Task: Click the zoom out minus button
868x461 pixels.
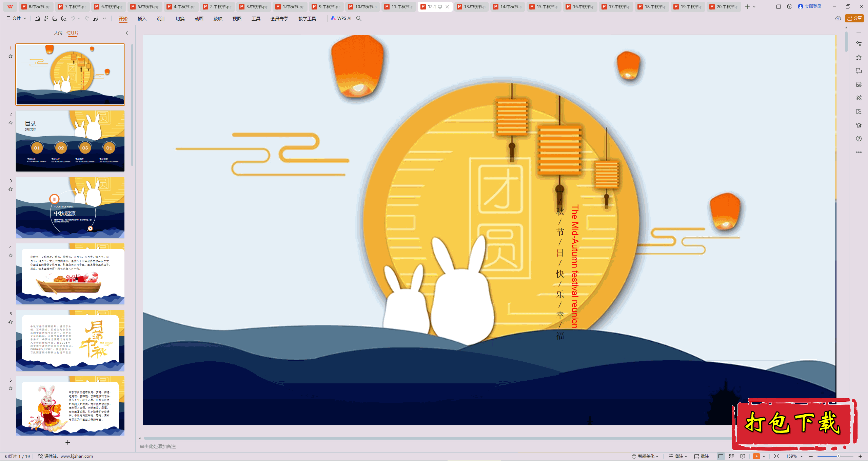Action: [811, 456]
